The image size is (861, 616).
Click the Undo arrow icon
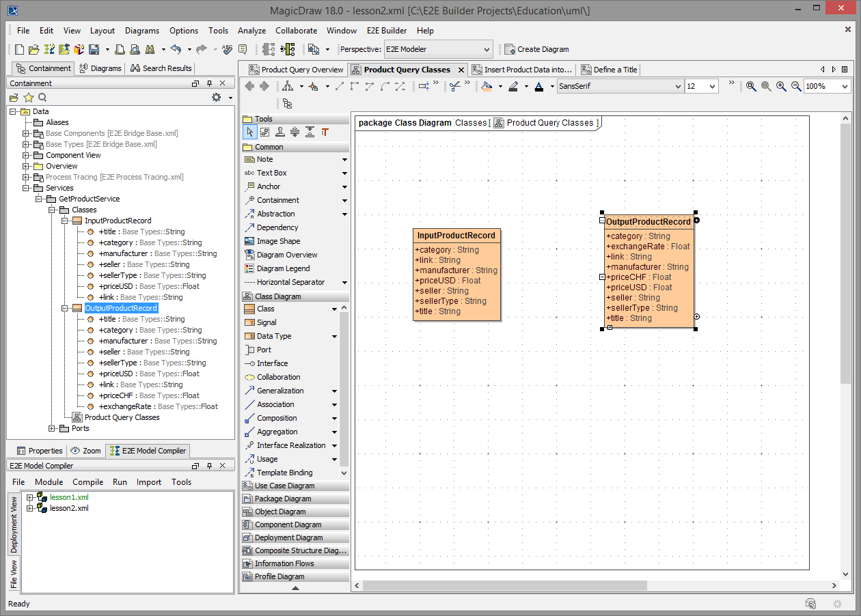176,49
